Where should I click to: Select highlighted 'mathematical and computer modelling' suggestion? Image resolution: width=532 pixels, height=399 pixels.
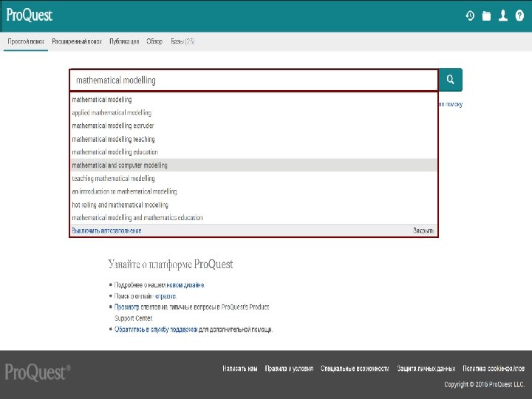click(253, 166)
